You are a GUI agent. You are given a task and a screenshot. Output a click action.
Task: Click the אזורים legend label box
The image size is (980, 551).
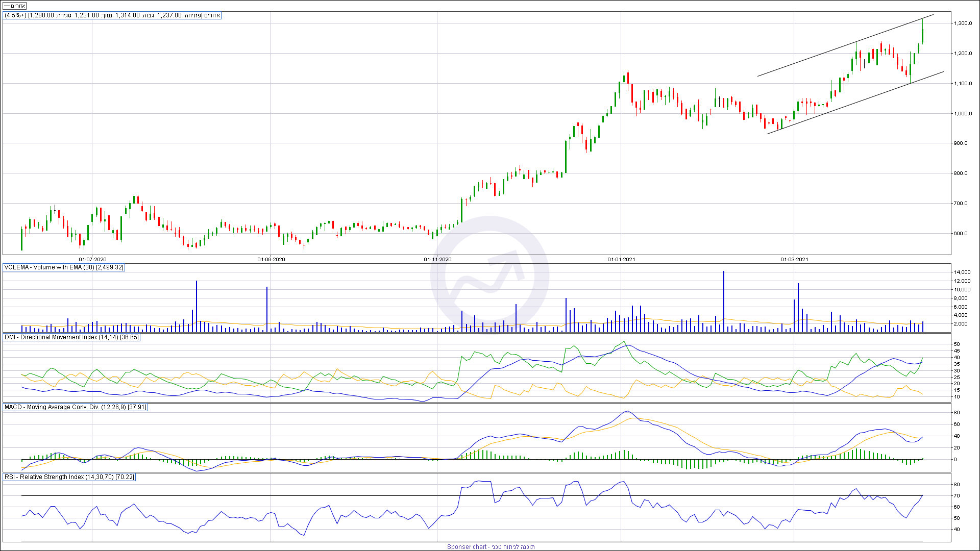[x=15, y=6]
